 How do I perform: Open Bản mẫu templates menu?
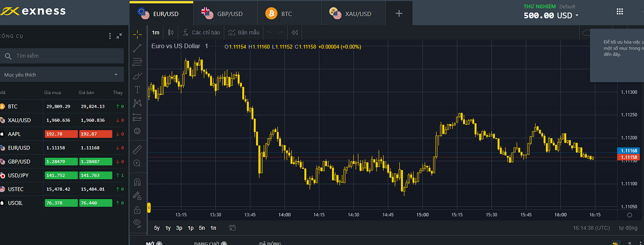coord(244,33)
